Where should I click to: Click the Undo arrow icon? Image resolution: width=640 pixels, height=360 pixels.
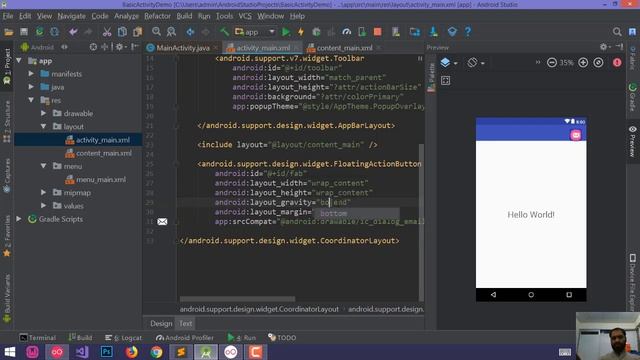tap(73, 32)
